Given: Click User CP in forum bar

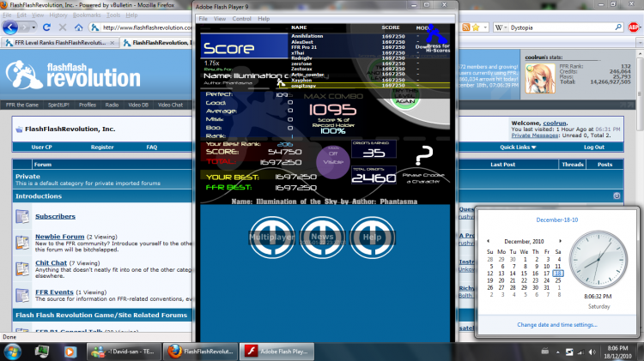Looking at the screenshot, I should tap(41, 147).
